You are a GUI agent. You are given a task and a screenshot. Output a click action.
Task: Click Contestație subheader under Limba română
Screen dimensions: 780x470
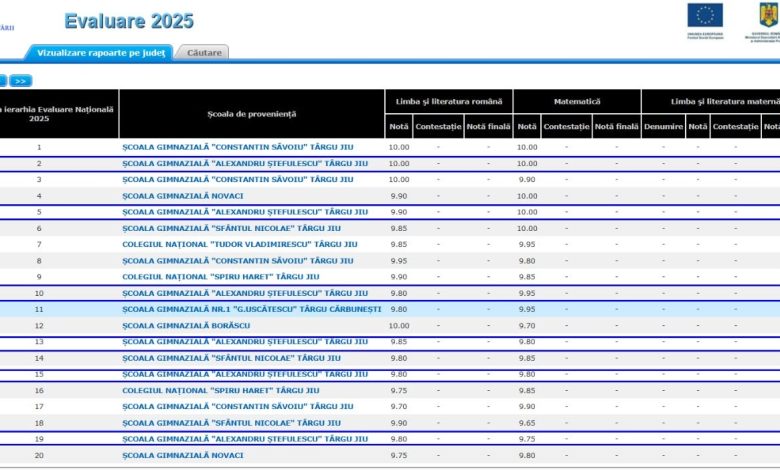coord(438,126)
